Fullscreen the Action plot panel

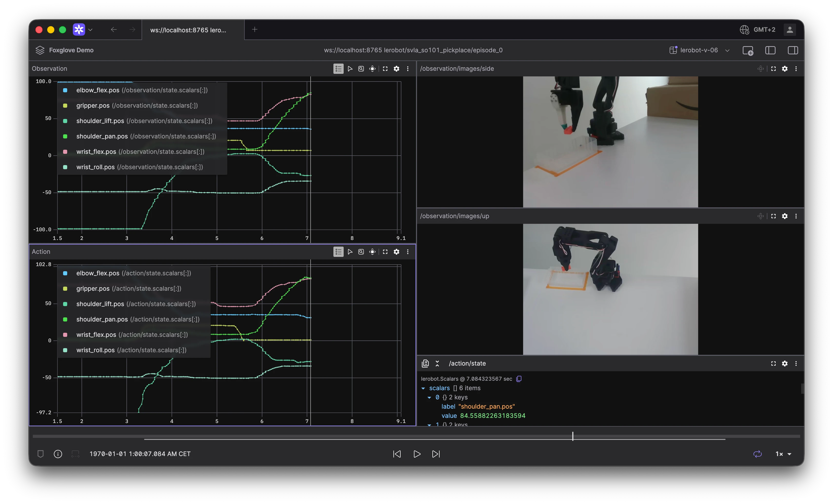385,252
